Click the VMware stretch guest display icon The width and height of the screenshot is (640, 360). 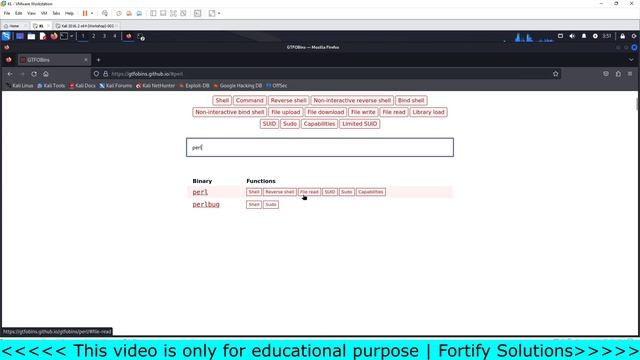coord(212,13)
